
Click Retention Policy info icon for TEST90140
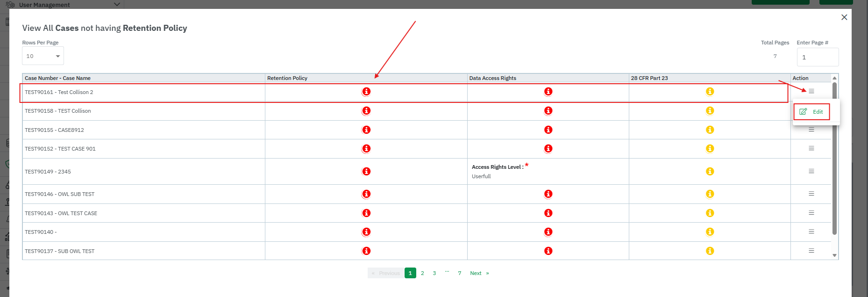tap(366, 232)
